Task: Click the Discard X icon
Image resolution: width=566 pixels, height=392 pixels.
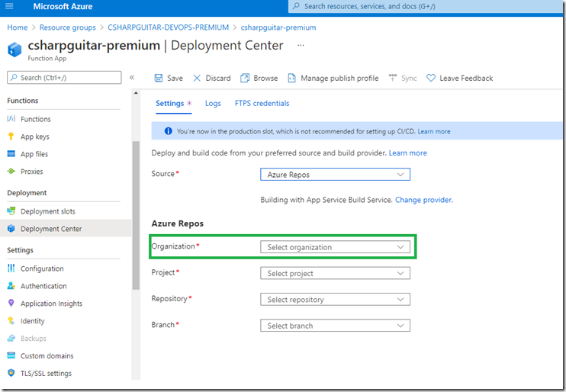Action: coord(197,78)
